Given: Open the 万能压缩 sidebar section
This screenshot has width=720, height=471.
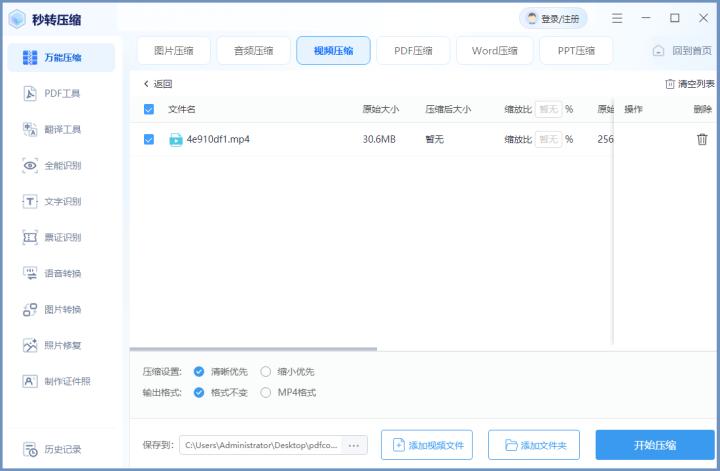Looking at the screenshot, I should (61, 57).
